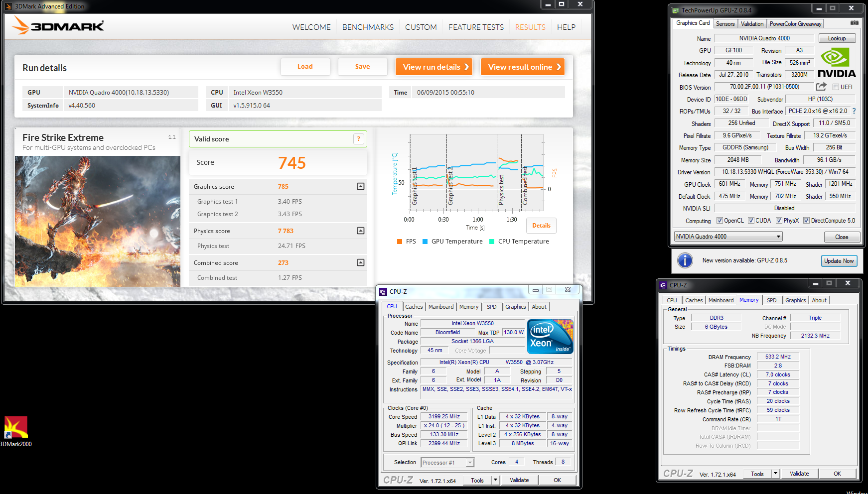868x494 pixels.
Task: Click the Details button under the chart
Action: pos(541,226)
